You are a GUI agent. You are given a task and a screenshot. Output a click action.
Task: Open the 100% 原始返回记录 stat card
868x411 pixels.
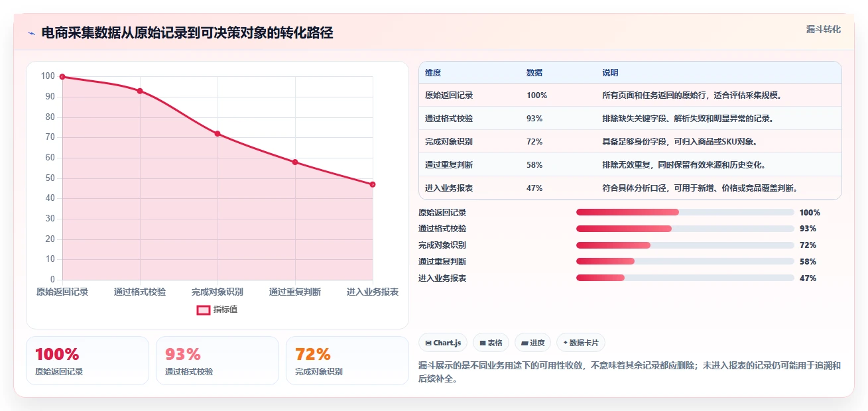(88, 361)
